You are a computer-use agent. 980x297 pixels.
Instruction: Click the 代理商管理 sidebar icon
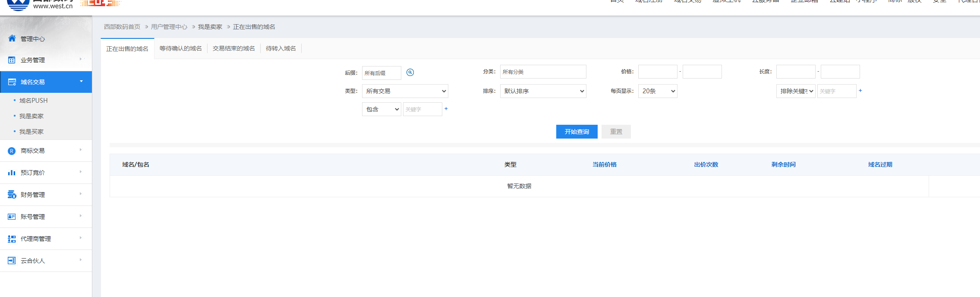12,239
